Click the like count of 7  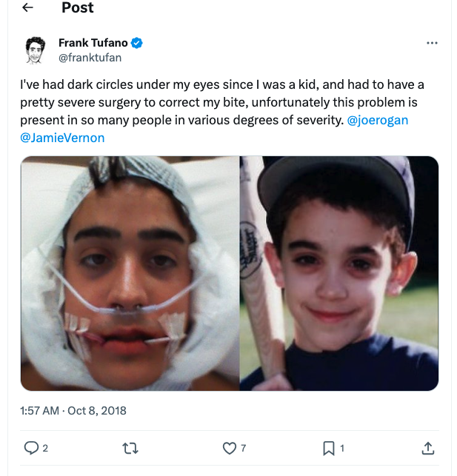pyautogui.click(x=244, y=448)
